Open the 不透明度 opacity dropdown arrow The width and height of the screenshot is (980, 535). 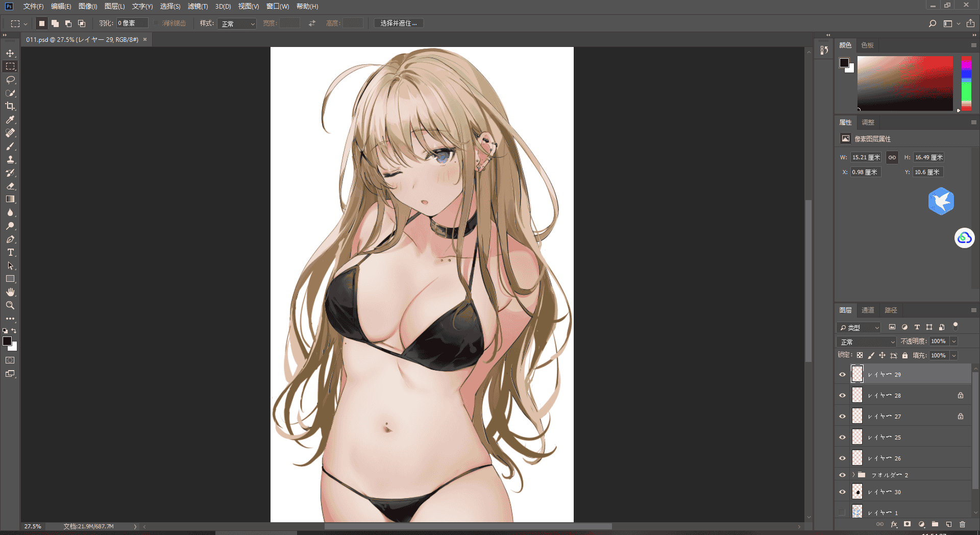coord(954,341)
